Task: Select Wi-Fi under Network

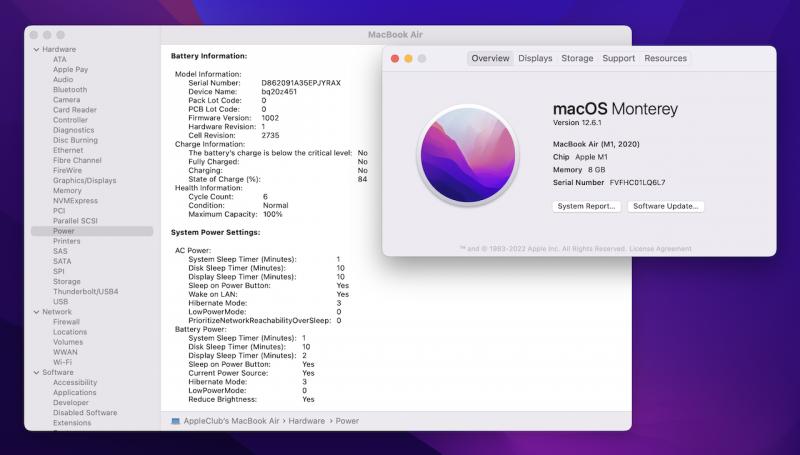Action: point(62,362)
